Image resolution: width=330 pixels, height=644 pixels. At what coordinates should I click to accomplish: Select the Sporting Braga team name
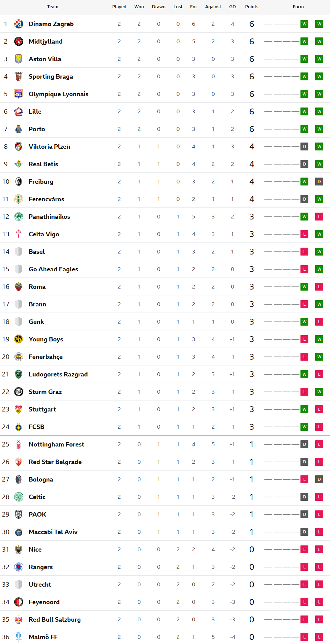coord(51,77)
